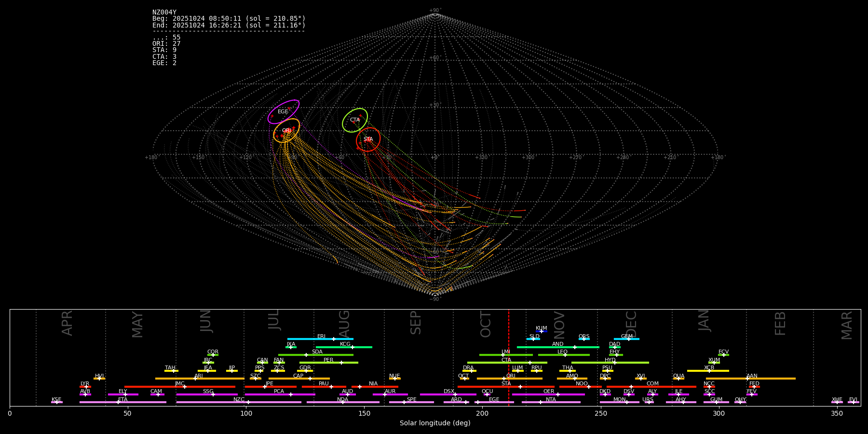868x434 pixels.
Task: Click the blue KUM shower bar in timeline
Action: point(542,331)
